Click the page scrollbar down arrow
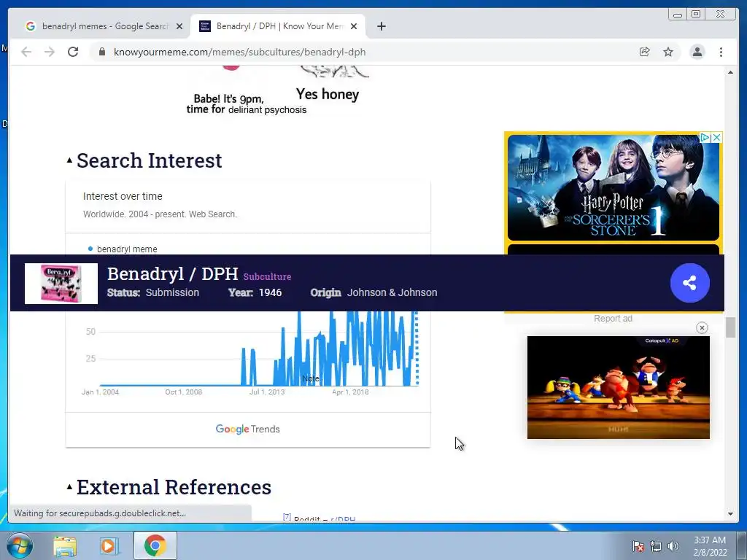 tap(730, 514)
